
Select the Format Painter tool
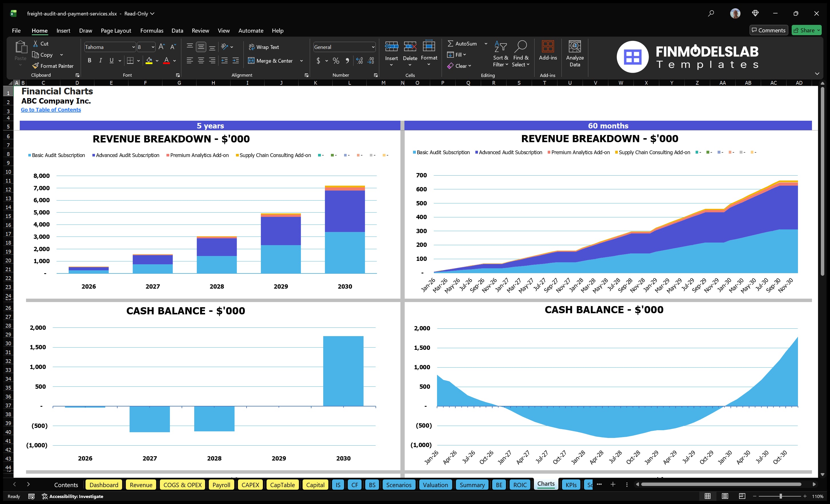point(53,66)
